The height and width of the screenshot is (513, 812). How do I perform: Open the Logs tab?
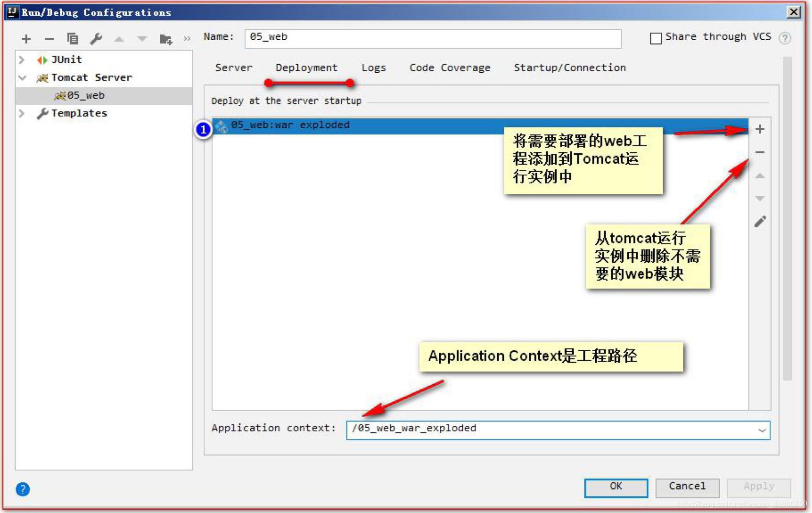[374, 68]
